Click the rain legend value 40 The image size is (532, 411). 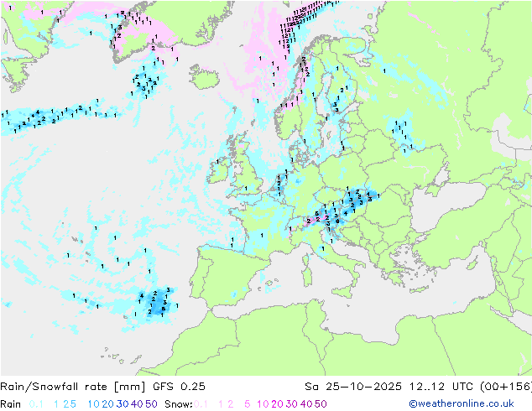(137, 404)
